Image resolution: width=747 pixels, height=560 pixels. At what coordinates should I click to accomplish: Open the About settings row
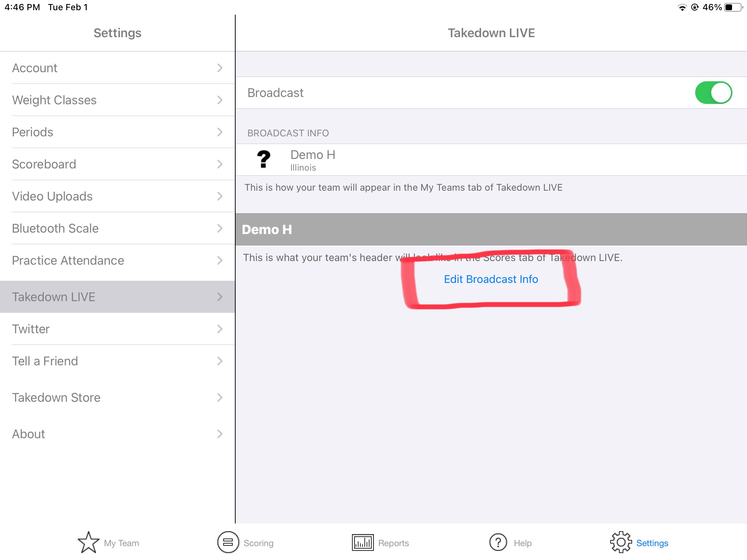click(117, 434)
